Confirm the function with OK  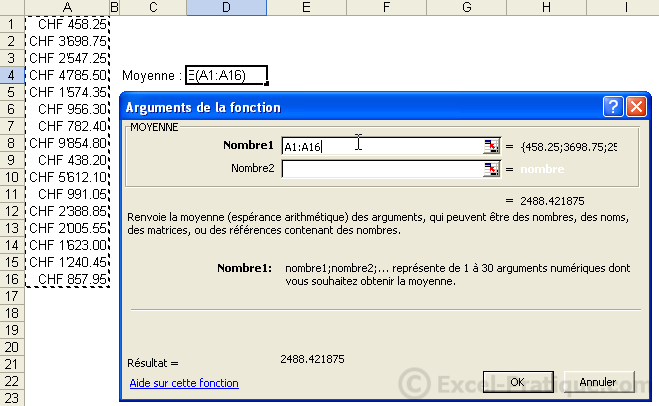518,382
